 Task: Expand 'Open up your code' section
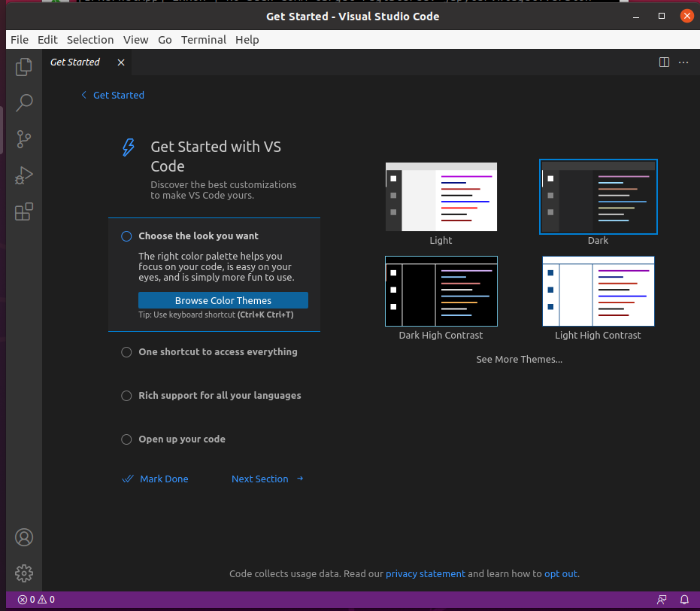tap(182, 439)
